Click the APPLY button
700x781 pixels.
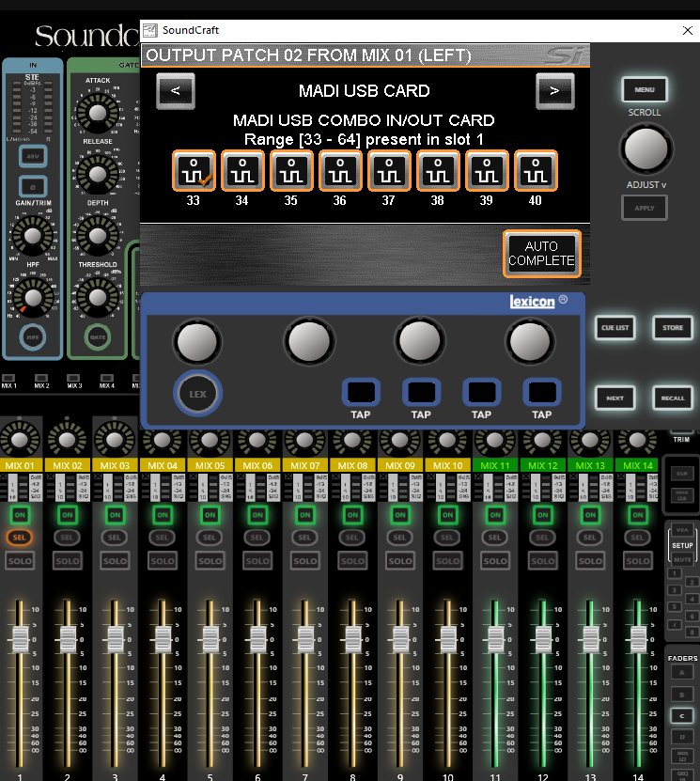click(x=645, y=209)
